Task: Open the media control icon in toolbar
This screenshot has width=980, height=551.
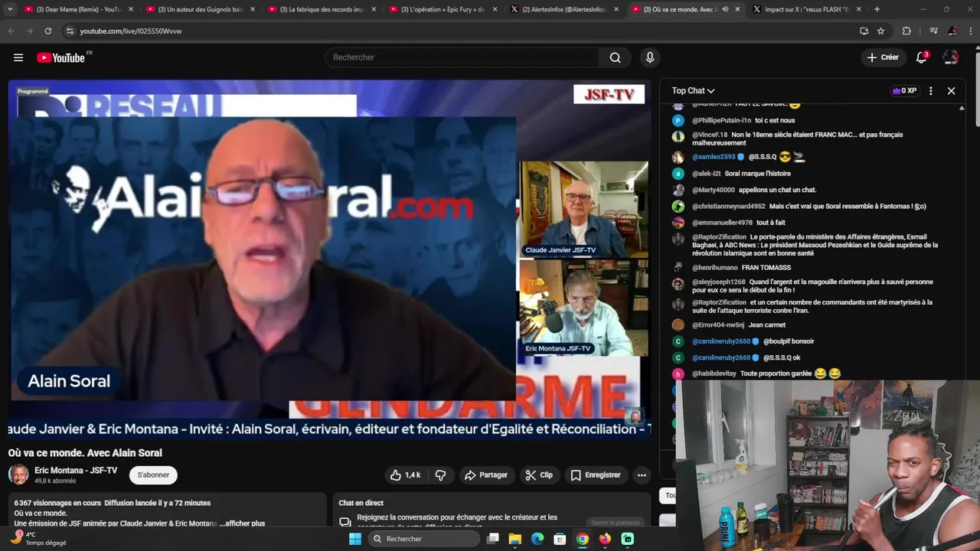Action: pyautogui.click(x=933, y=31)
